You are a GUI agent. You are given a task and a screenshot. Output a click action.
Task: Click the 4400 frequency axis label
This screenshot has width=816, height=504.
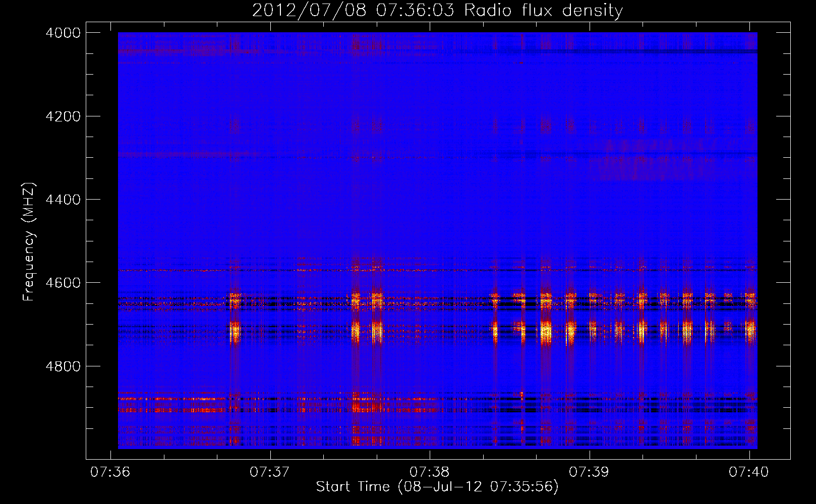pyautogui.click(x=63, y=200)
